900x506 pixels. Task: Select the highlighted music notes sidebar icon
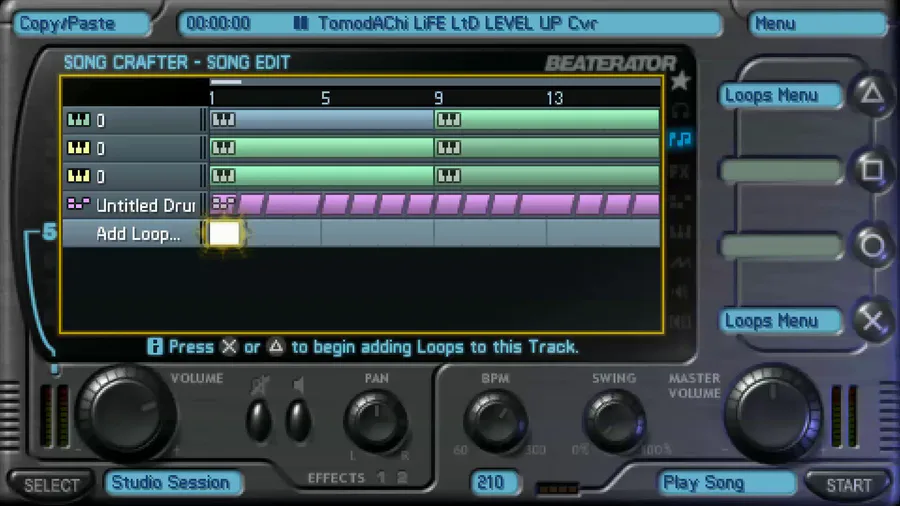tap(680, 139)
